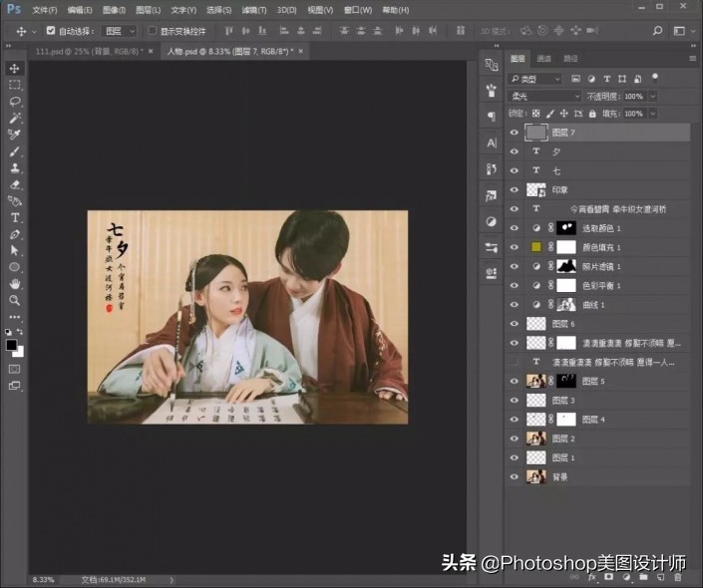Select the Move tool in toolbox
The image size is (703, 588).
14,68
